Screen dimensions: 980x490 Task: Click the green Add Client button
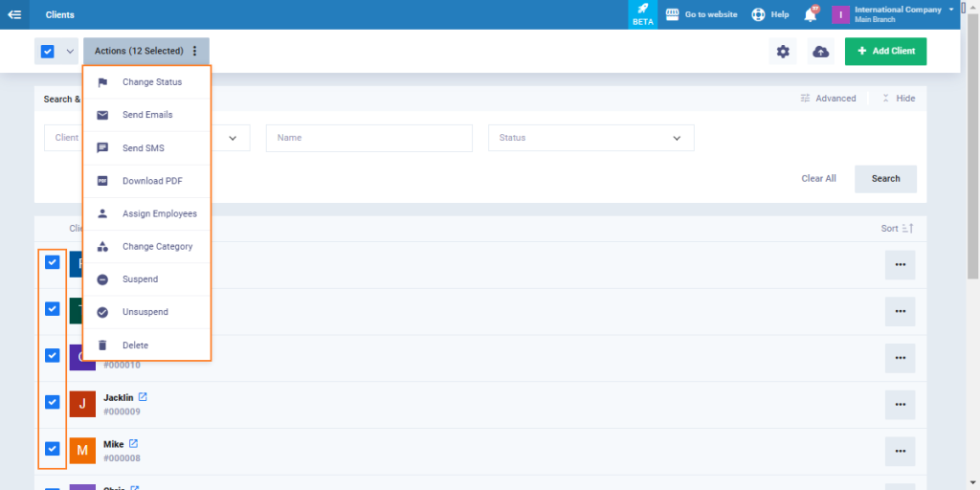click(x=885, y=52)
